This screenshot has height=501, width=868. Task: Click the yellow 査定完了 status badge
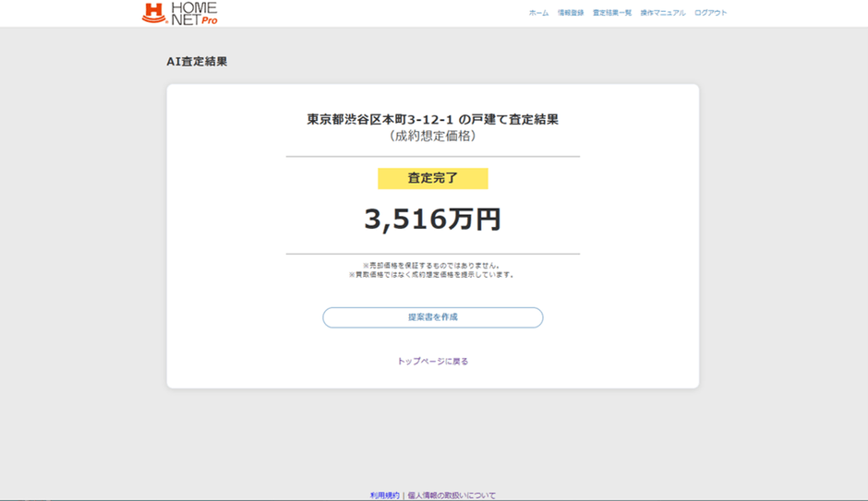(x=432, y=178)
